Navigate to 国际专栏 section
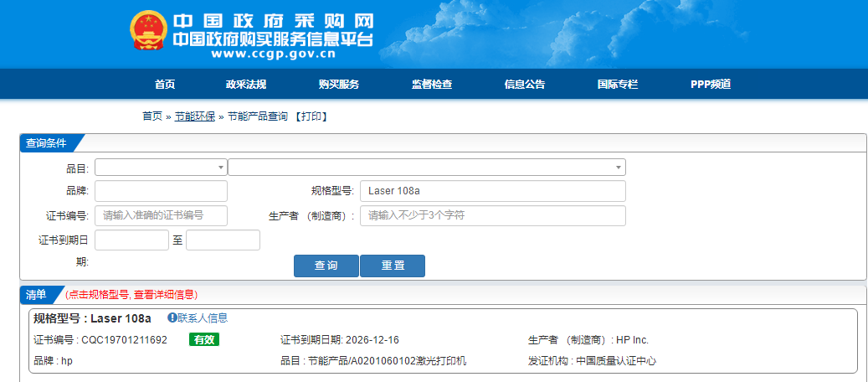 (617, 85)
